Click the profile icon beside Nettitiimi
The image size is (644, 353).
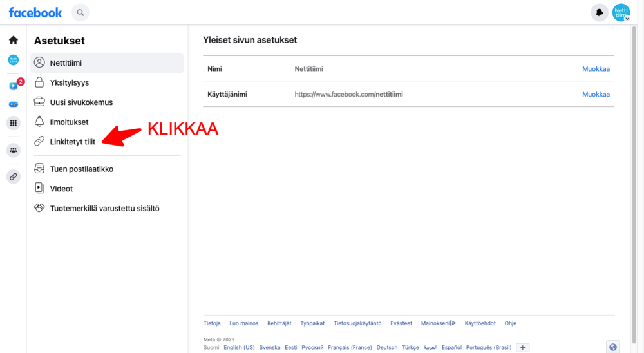pyautogui.click(x=39, y=62)
